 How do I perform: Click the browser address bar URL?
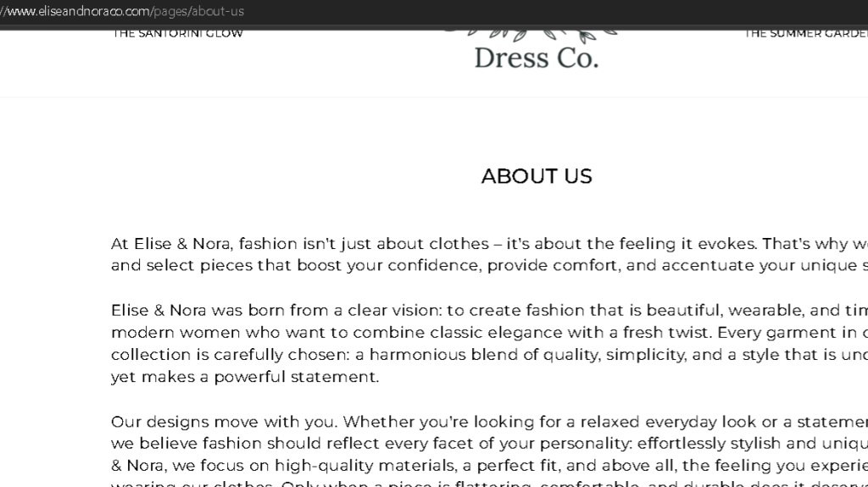coord(122,11)
